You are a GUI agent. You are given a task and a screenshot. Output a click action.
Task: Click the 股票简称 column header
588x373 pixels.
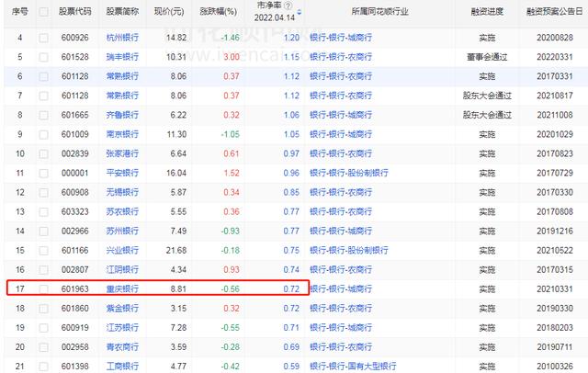122,12
